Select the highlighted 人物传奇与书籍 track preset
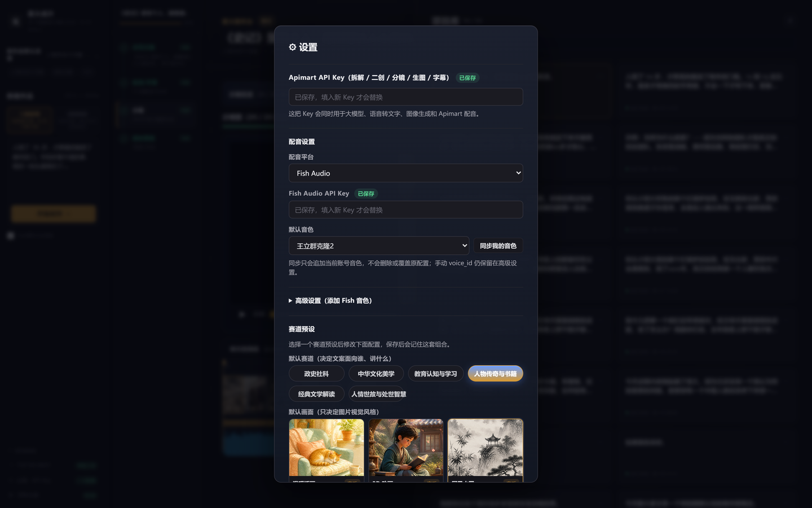 pos(495,374)
